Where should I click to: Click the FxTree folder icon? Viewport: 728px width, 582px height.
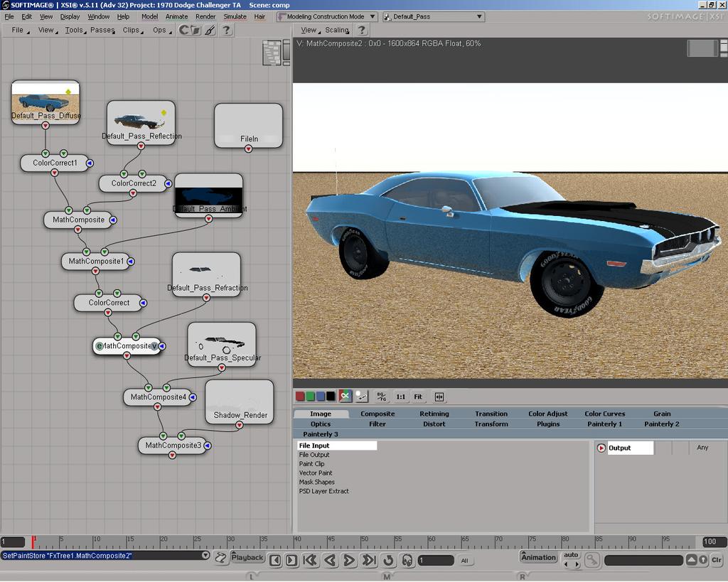coord(196,30)
